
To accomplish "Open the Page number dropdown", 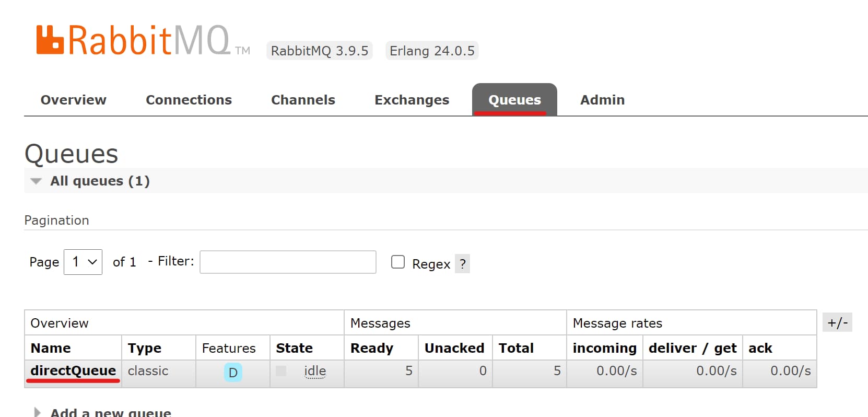I will [83, 262].
